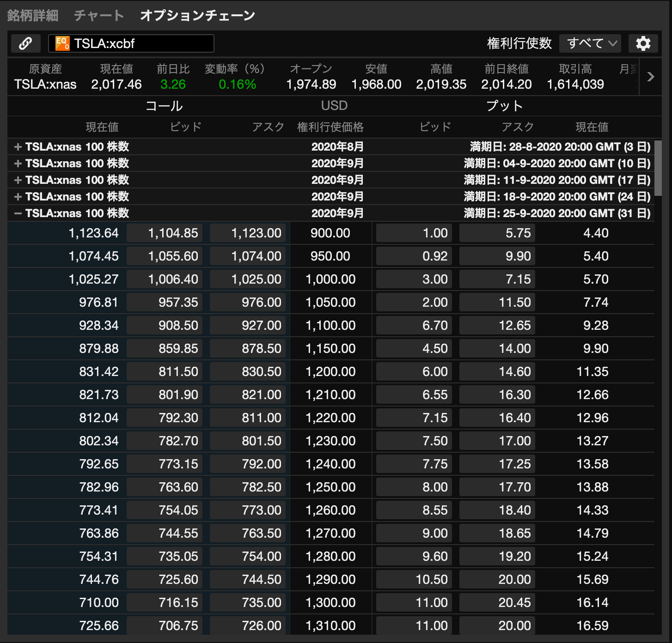Click call ask 830.50 for strike 1,200
Image resolution: width=672 pixels, height=643 pixels.
248,371
